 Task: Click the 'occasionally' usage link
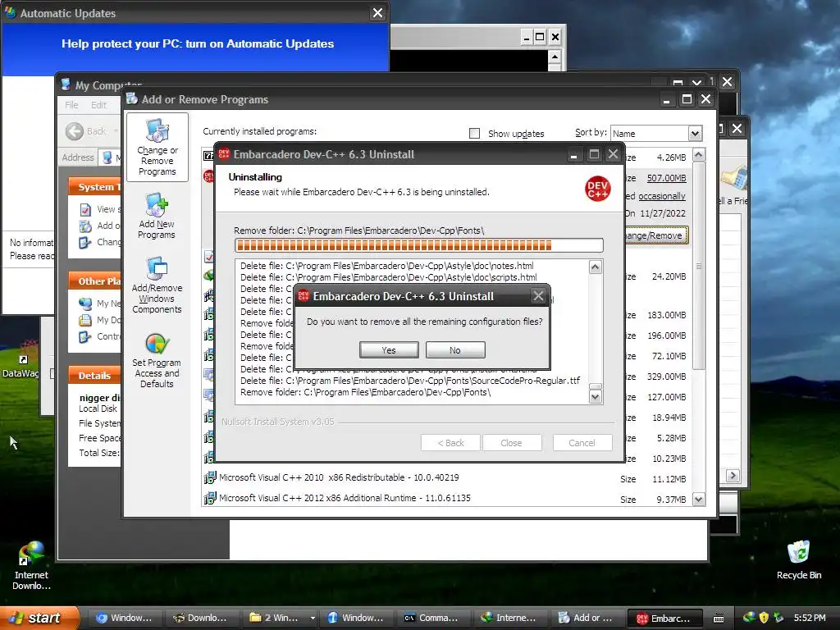pyautogui.click(x=662, y=196)
